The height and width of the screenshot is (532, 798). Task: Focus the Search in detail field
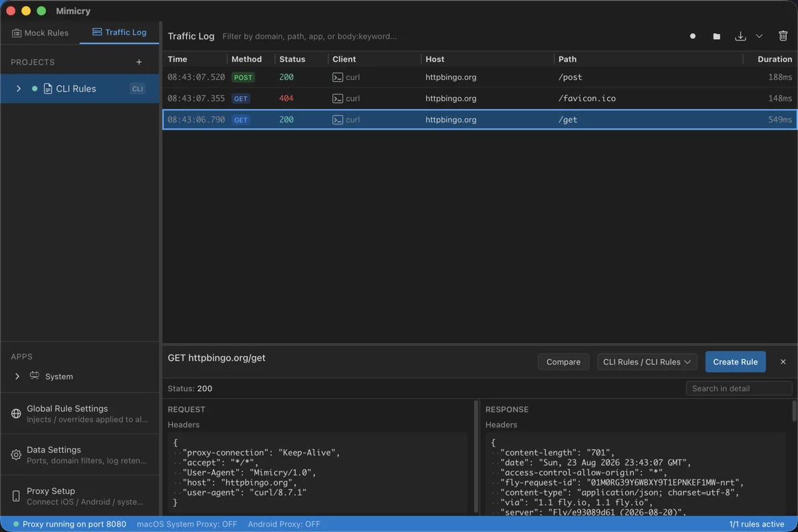(x=739, y=388)
